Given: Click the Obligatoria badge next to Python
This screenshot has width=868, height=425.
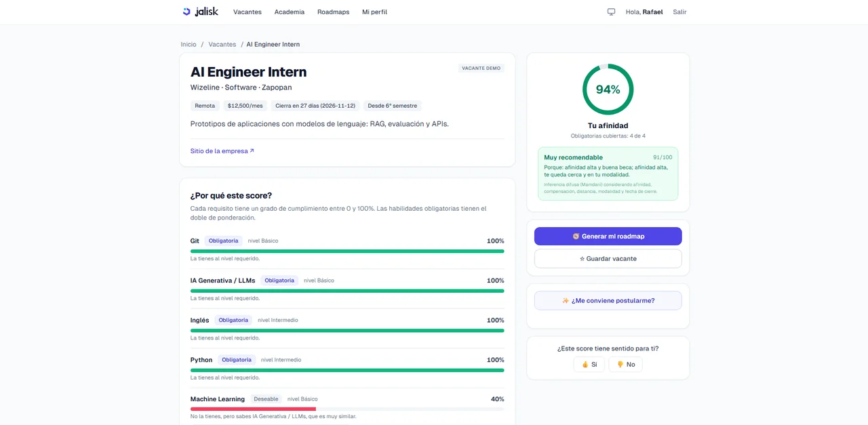Looking at the screenshot, I should [x=237, y=360].
